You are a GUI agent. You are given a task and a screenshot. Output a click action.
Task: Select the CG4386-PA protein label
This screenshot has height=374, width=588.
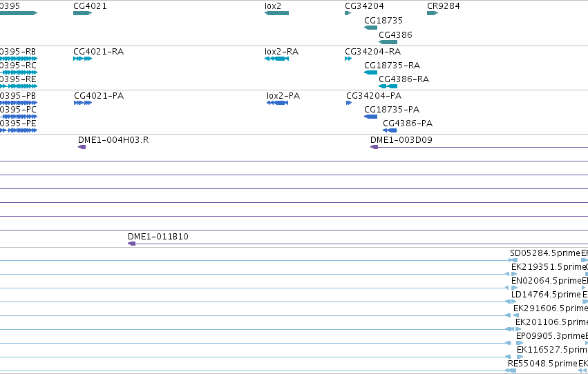tap(408, 123)
